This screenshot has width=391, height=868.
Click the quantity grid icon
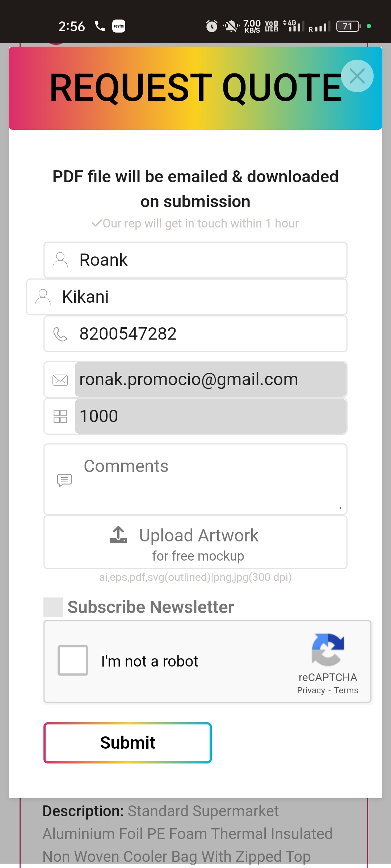pyautogui.click(x=60, y=416)
